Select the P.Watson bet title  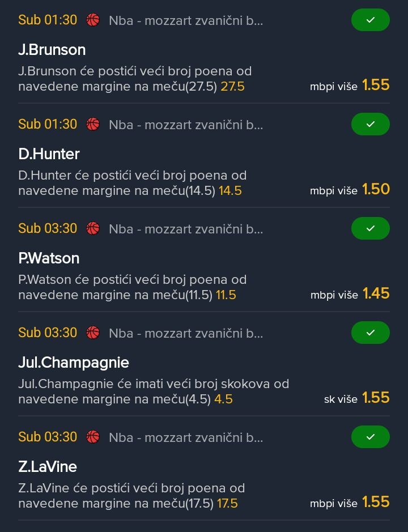pos(49,258)
